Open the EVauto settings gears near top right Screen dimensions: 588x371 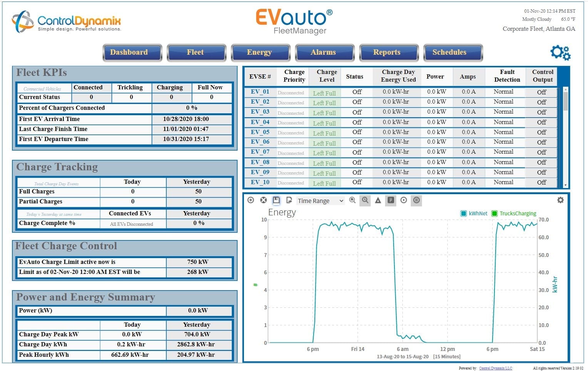(x=560, y=53)
